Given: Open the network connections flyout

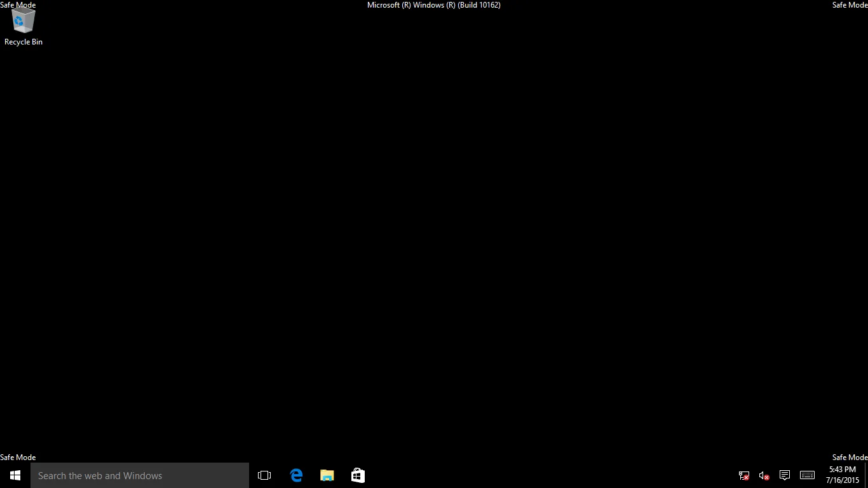Looking at the screenshot, I should point(743,475).
